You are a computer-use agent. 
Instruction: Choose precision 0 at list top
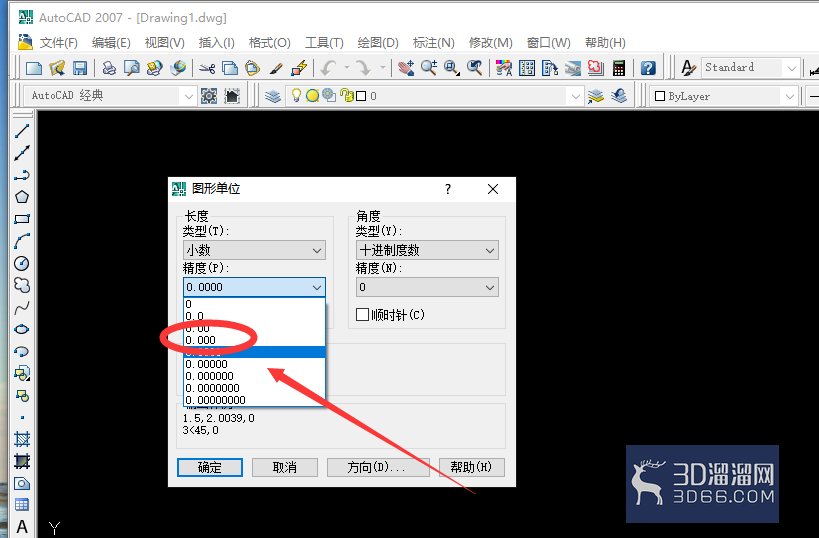pos(254,304)
